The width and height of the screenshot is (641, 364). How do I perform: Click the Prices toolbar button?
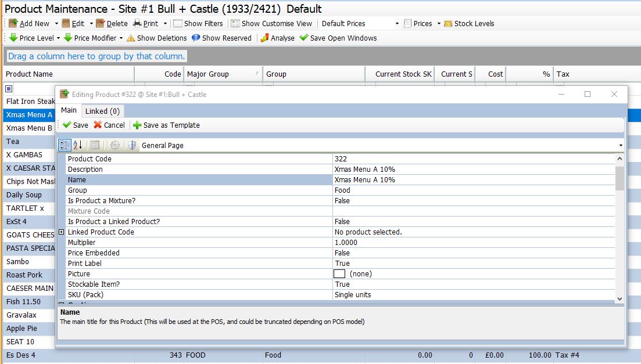418,23
